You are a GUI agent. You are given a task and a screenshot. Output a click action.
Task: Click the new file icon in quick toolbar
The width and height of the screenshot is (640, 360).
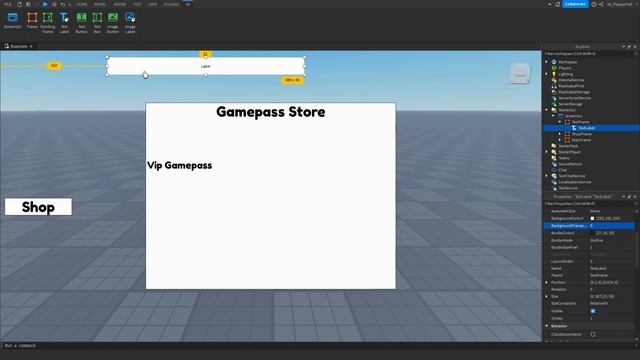[x=19, y=4]
